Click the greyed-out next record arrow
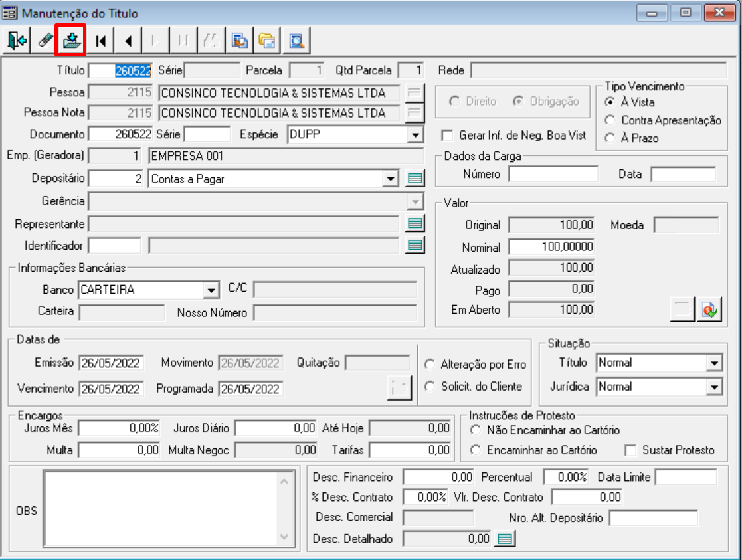This screenshot has width=742, height=560. point(155,41)
